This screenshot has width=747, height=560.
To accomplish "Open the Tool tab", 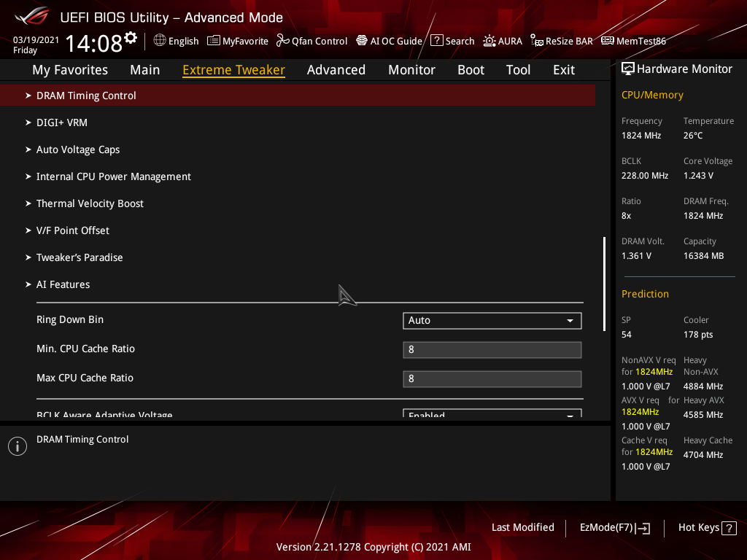I will coord(519,70).
